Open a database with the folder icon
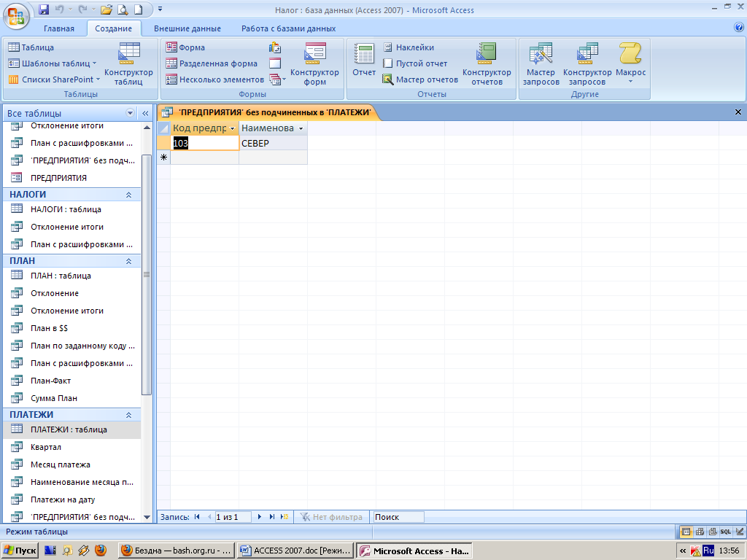Viewport: 747px width, 560px height. tap(107, 9)
